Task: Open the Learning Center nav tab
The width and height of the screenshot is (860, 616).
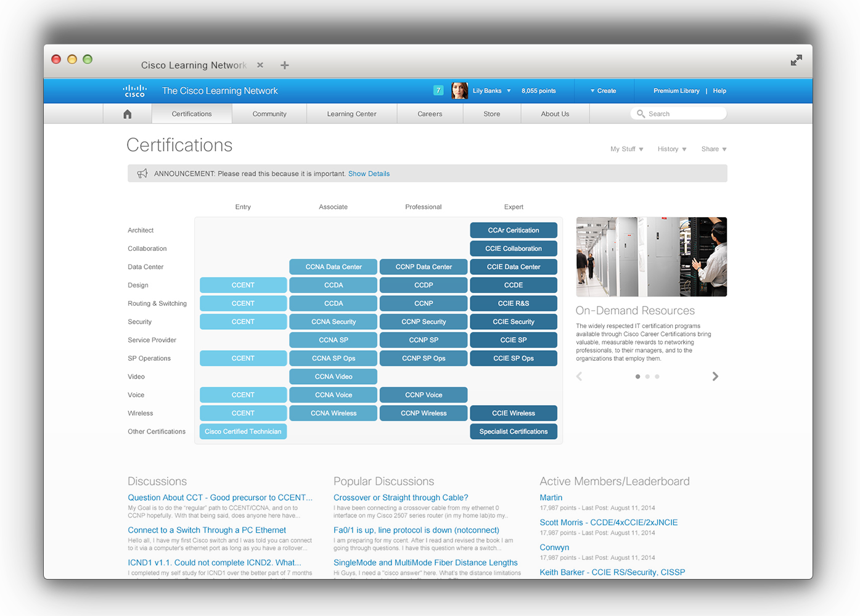Action: coord(351,114)
